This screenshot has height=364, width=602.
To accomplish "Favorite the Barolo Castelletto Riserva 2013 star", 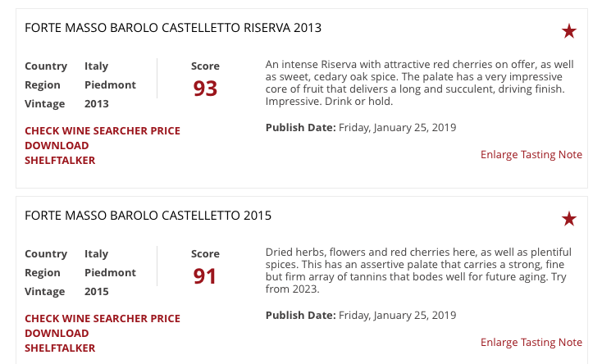I will (569, 31).
